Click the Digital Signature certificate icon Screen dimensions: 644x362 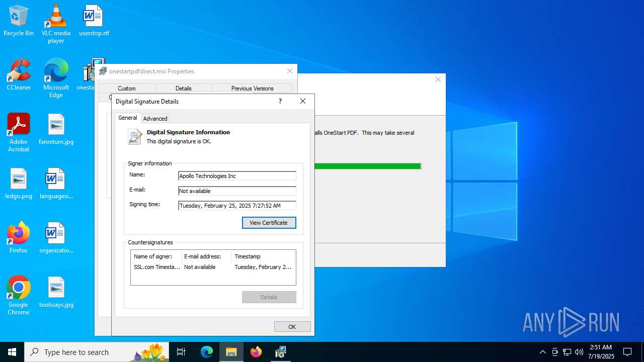point(135,137)
